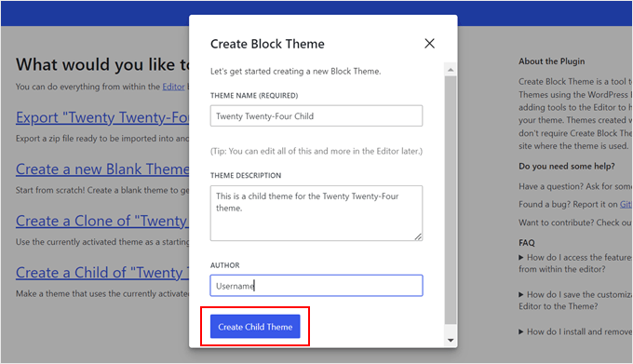The height and width of the screenshot is (364, 633).
Task: Follow the Editor link in the intro text
Action: coord(173,87)
